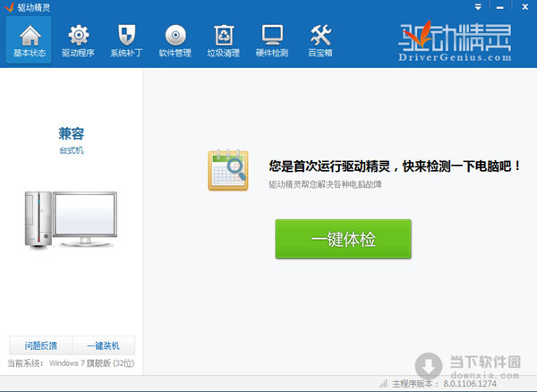Click the 一键装机 button
Image resolution: width=537 pixels, height=392 pixels.
click(x=104, y=345)
